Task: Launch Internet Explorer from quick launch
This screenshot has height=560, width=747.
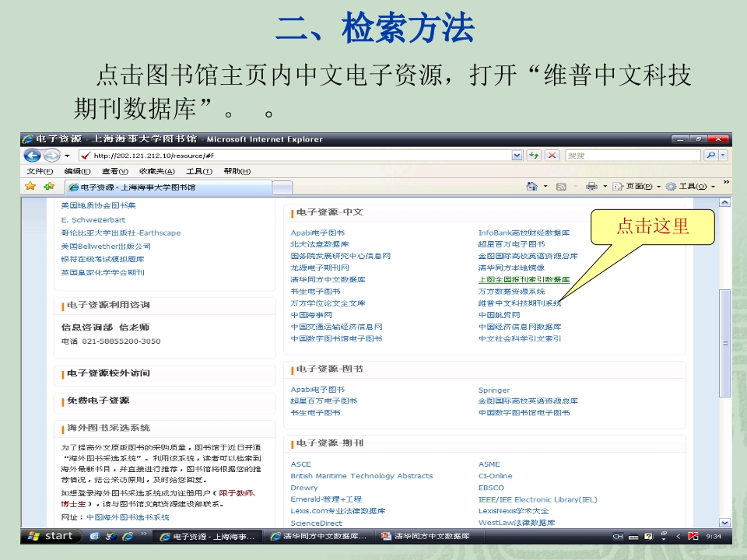Action: 127,536
